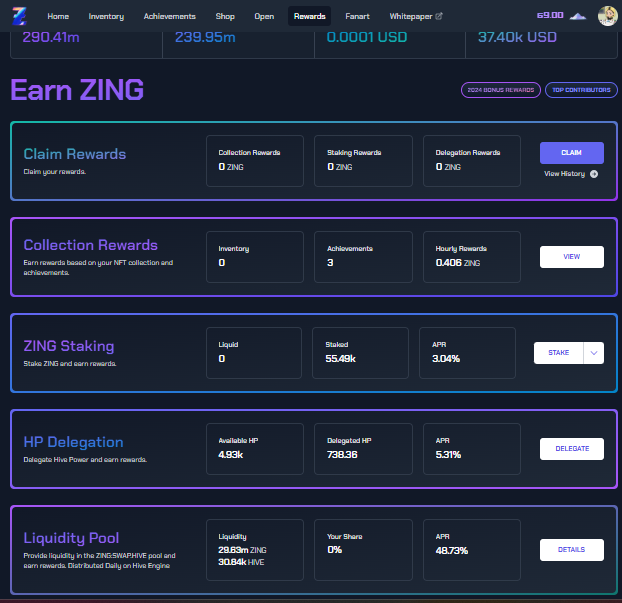Click the Inventory count 0 card
Image resolution: width=622 pixels, height=603 pixels.
(x=255, y=257)
